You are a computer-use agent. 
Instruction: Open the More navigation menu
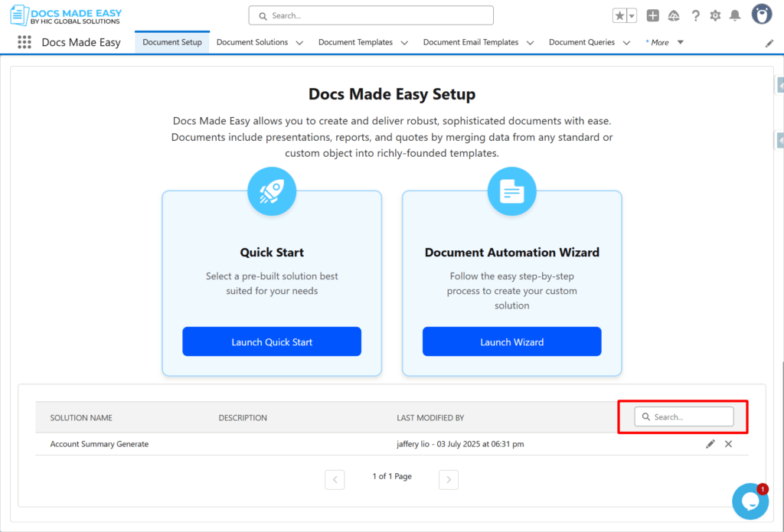coord(665,43)
